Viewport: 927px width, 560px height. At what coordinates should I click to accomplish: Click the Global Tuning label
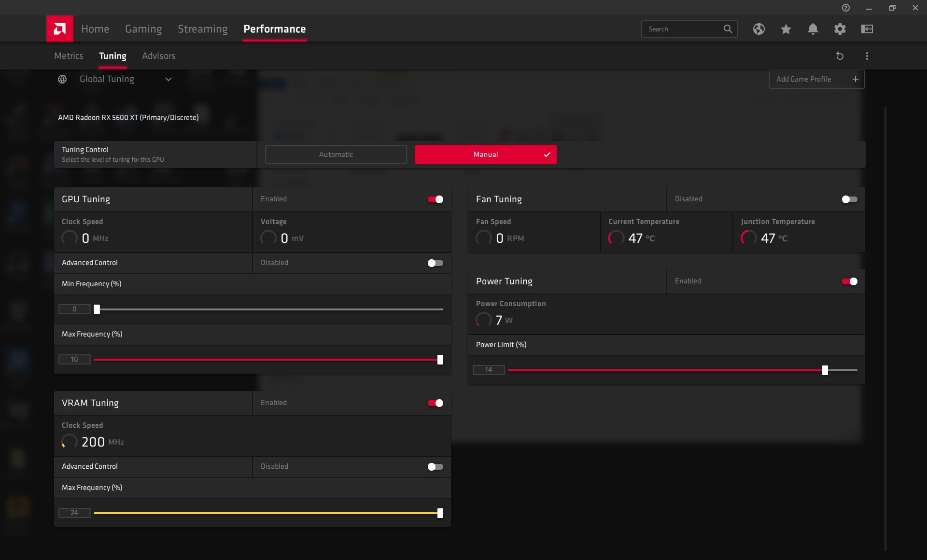pos(107,79)
